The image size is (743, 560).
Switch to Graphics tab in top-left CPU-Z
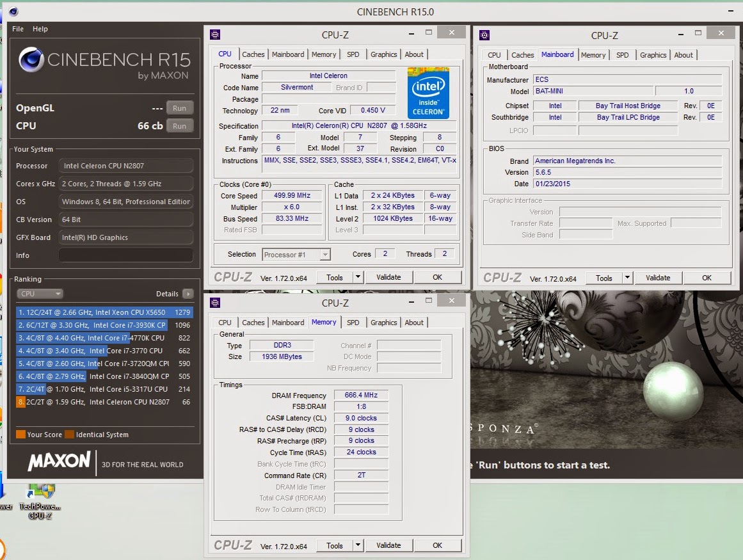(384, 54)
